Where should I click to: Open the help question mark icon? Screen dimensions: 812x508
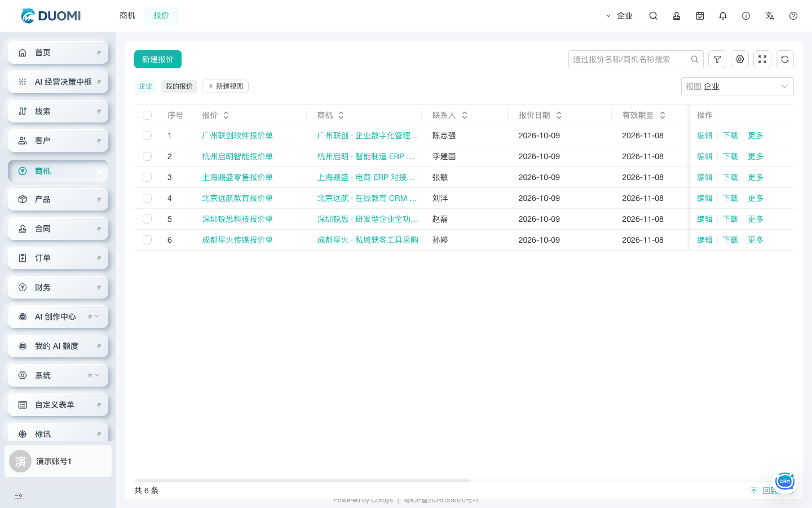pos(793,16)
